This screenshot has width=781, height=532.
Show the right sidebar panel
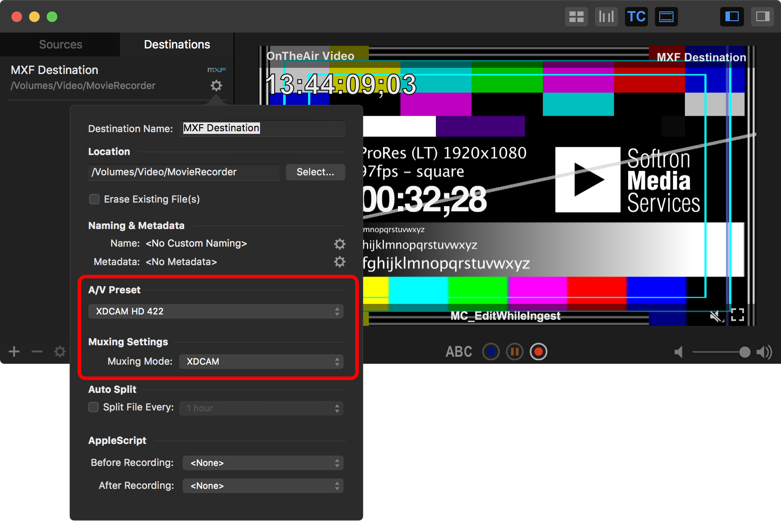pyautogui.click(x=762, y=17)
